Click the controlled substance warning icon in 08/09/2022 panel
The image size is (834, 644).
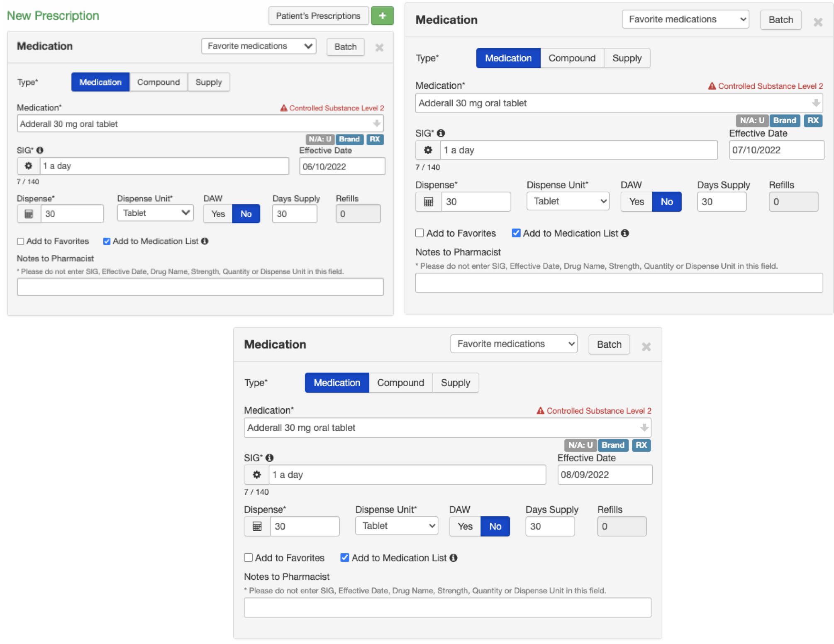540,410
